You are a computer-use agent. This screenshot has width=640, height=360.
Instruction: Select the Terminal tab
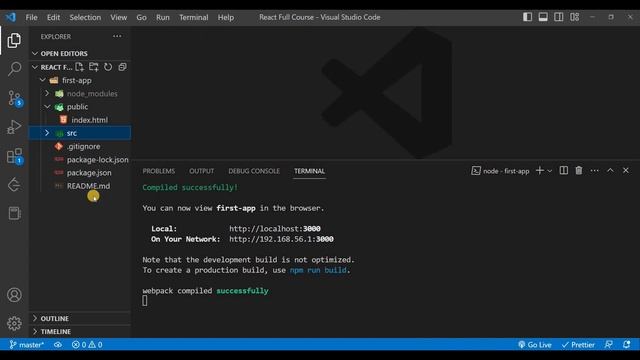pyautogui.click(x=309, y=171)
